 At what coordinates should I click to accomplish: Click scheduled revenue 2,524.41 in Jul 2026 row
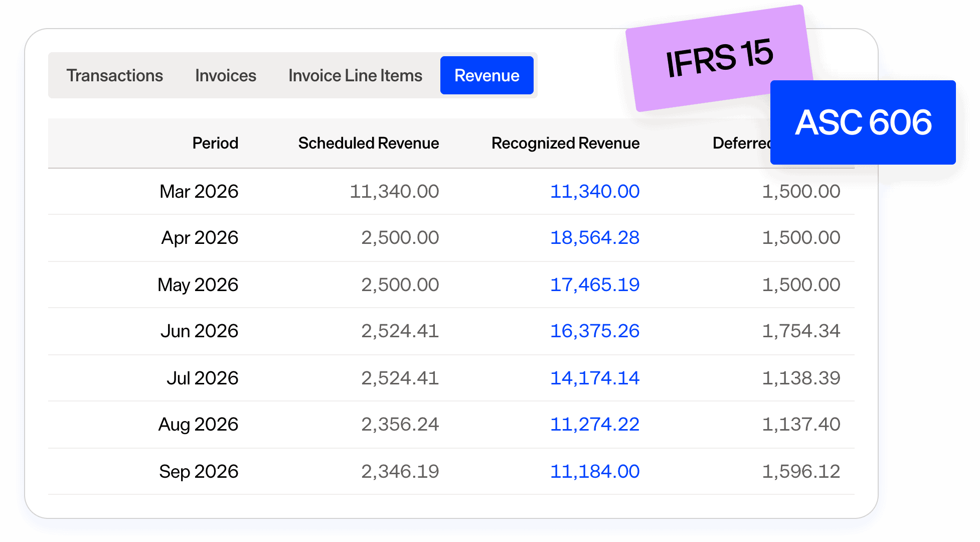point(400,378)
